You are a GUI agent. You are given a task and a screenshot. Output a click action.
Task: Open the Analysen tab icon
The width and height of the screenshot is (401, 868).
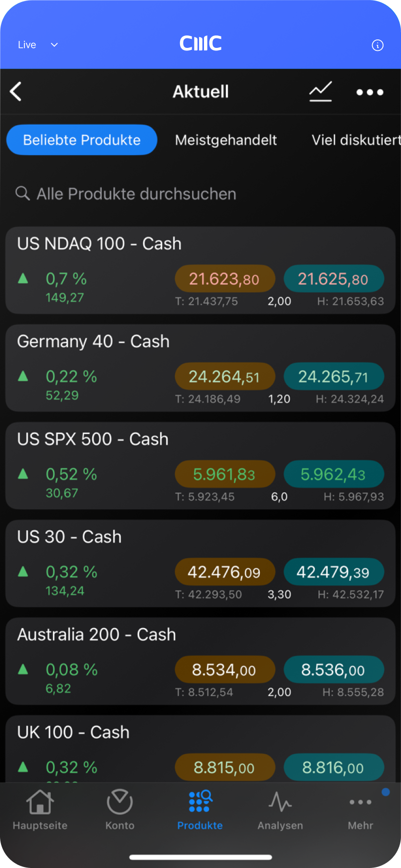280,803
